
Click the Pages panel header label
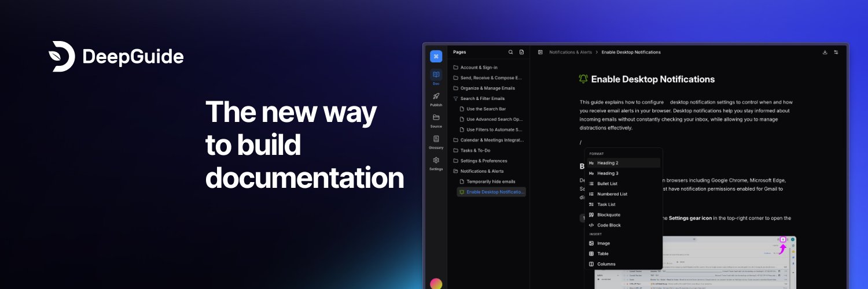pos(459,52)
